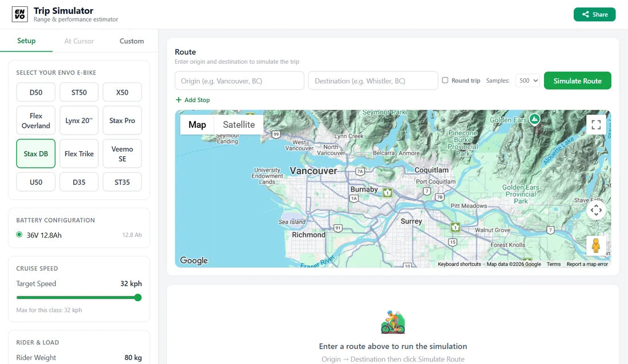Screen dimensions: 628x364
Task: Toggle the map fullscreen icon
Action: click(x=596, y=125)
